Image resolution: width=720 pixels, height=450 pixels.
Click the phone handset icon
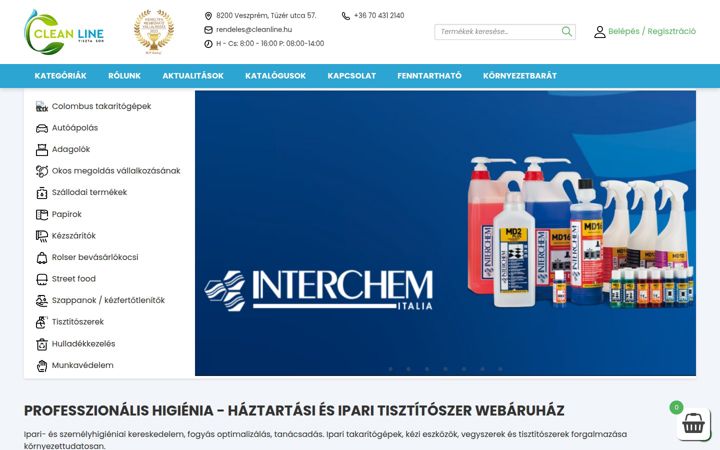346,16
